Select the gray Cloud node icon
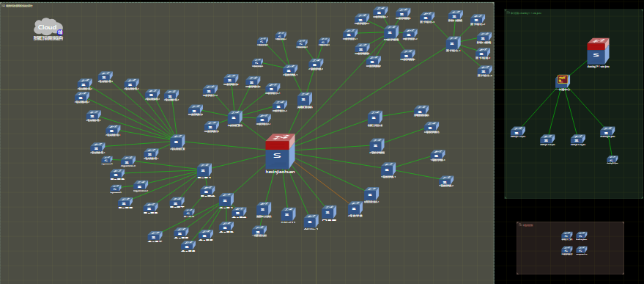 coord(48,27)
